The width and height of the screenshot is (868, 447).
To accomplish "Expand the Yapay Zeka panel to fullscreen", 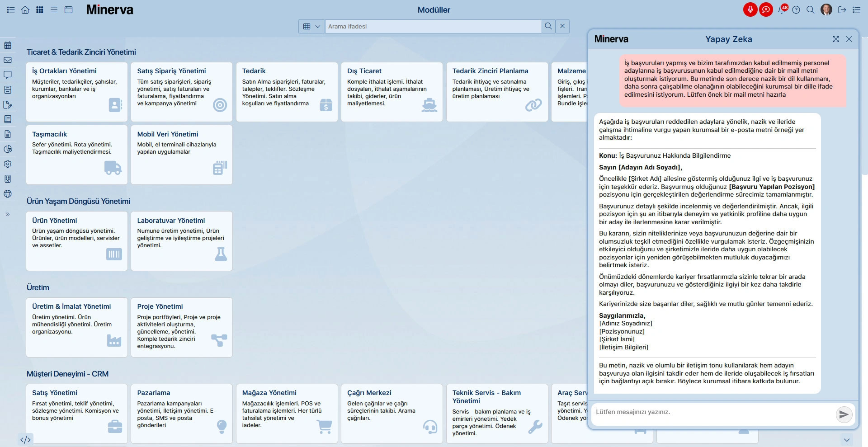I will (835, 39).
